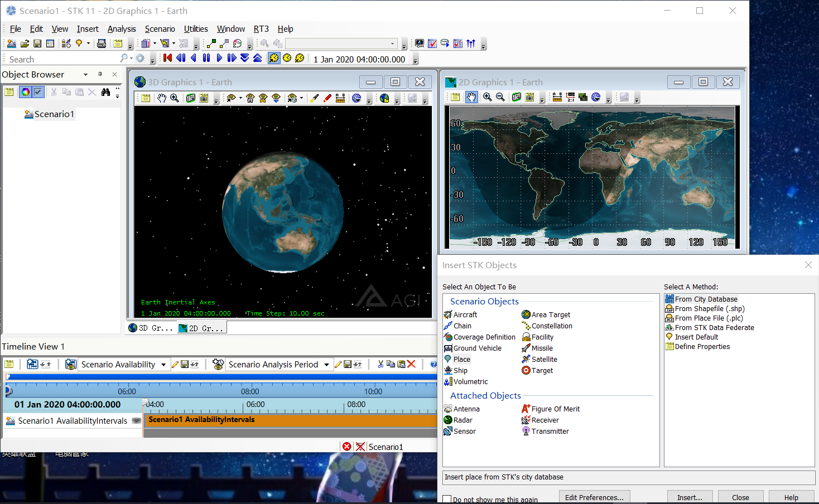Open the Analysis menu
This screenshot has width=819, height=504.
[122, 29]
